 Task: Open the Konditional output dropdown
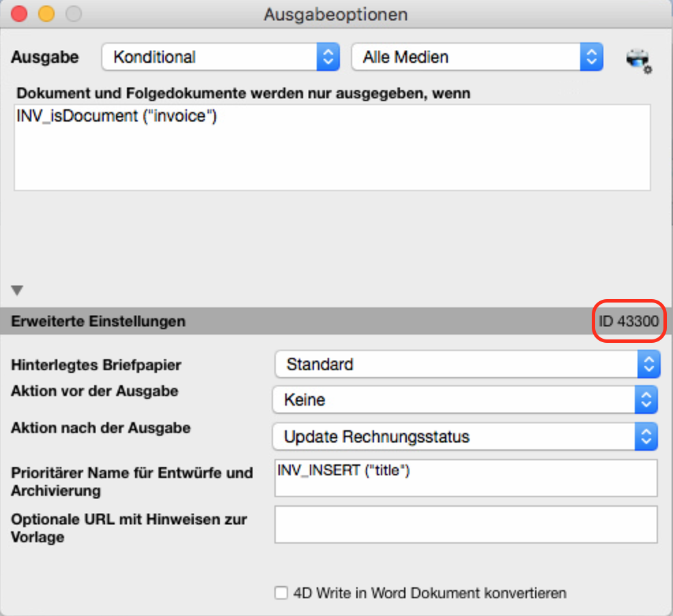point(220,57)
